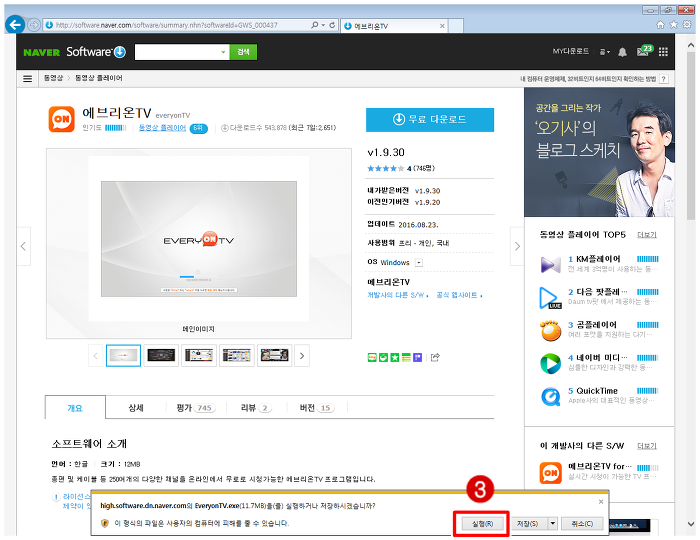Click the browser back arrow button
Image resolution: width=700 pixels, height=540 pixels.
[15, 25]
